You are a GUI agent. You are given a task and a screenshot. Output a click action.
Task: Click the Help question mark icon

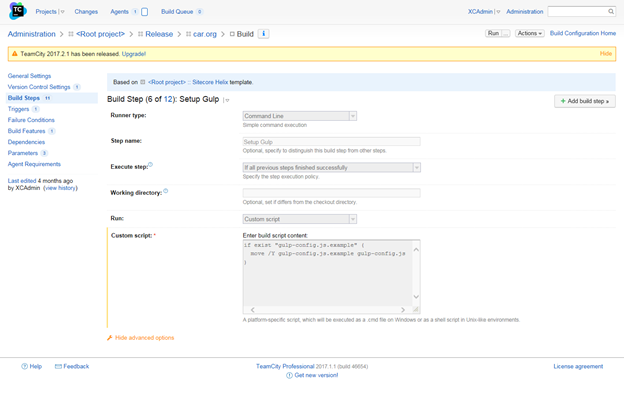(x=24, y=366)
